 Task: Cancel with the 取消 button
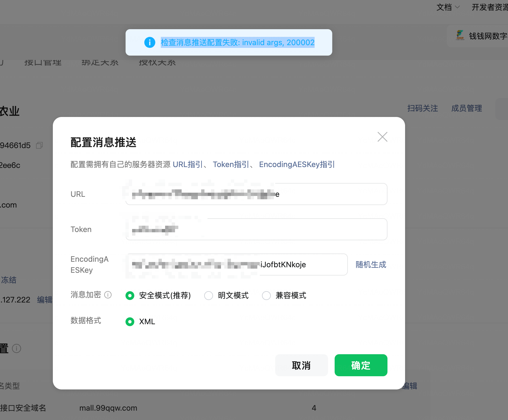tap(302, 365)
